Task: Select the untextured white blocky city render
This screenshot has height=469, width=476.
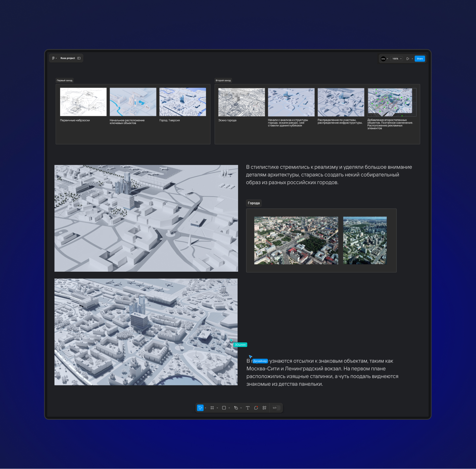Action: click(x=146, y=218)
